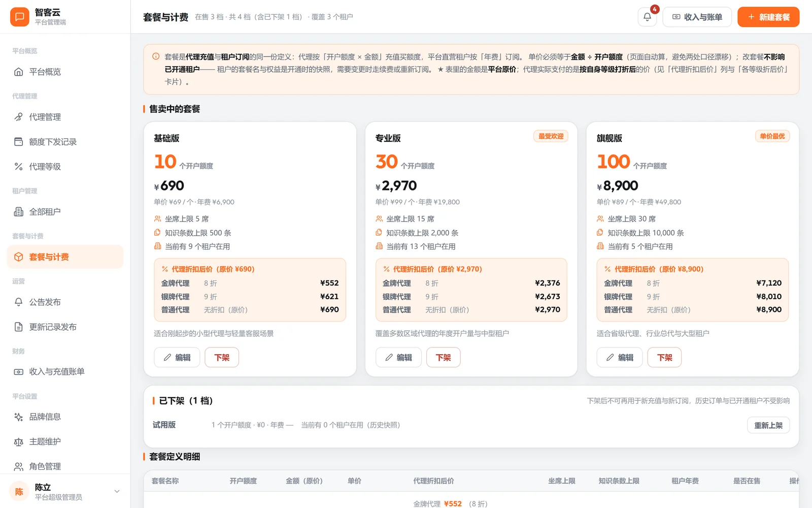Click the 公告发布 bell icon in sidebar

(x=19, y=302)
